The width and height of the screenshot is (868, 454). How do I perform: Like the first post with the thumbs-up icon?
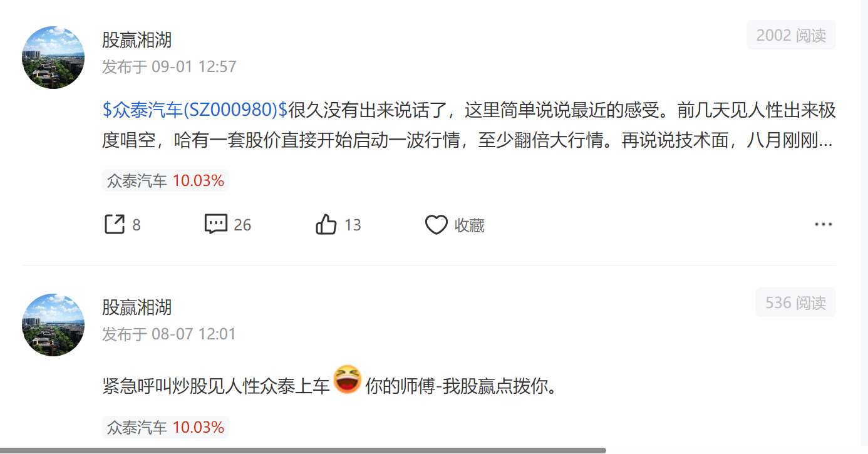(326, 224)
